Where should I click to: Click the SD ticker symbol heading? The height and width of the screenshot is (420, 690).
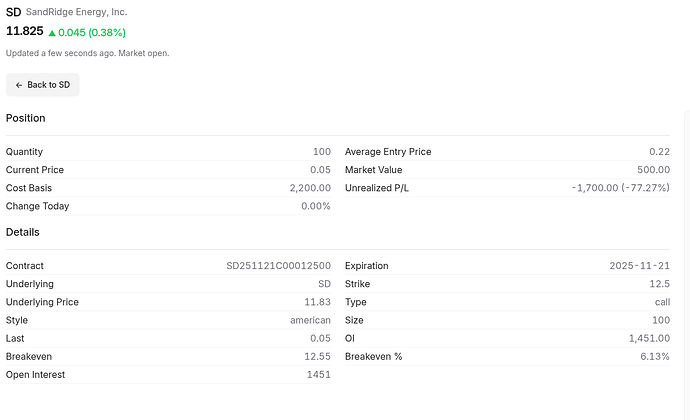pyautogui.click(x=14, y=12)
